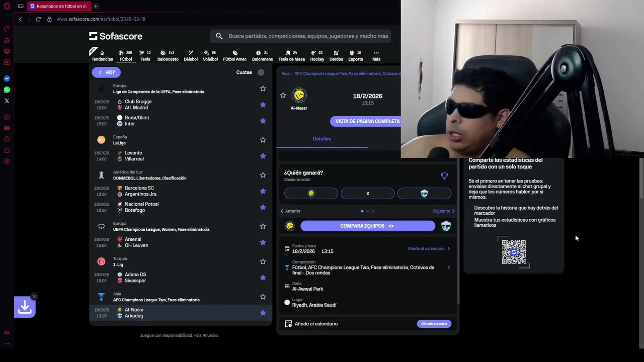
Task: Select Béisbol sport category
Action: [x=191, y=55]
